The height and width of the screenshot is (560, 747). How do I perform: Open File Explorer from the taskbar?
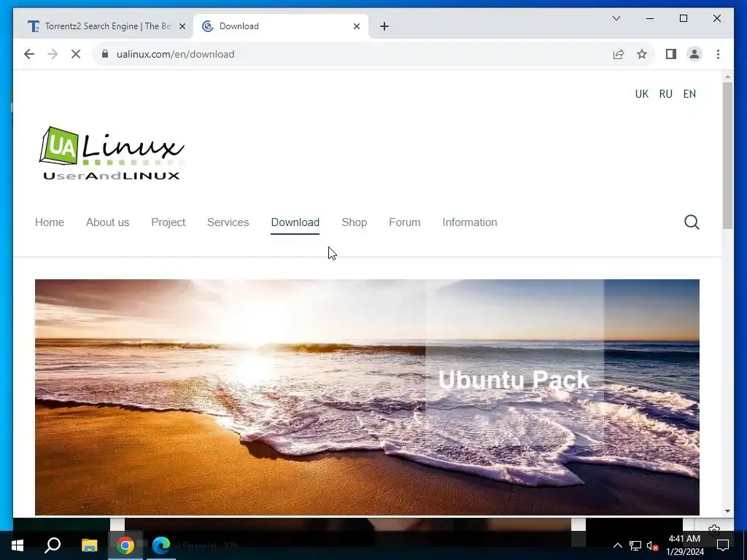[89, 545]
